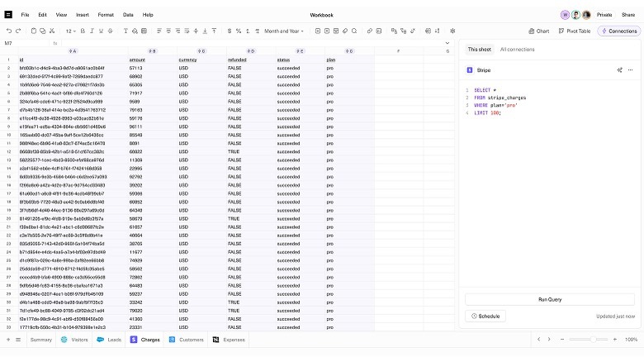Open the Format menu
This screenshot has width=644, height=362.
(106, 14)
